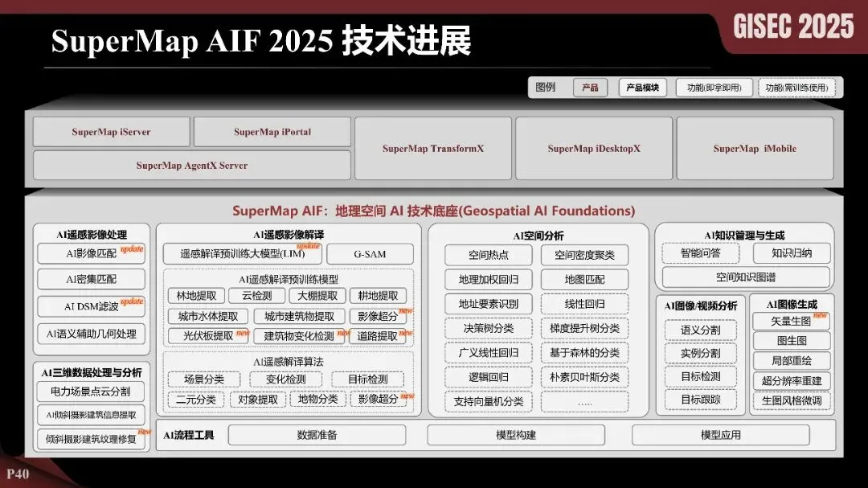The image size is (868, 488).
Task: Click the 空间知识图谱 function box
Action: tap(746, 277)
